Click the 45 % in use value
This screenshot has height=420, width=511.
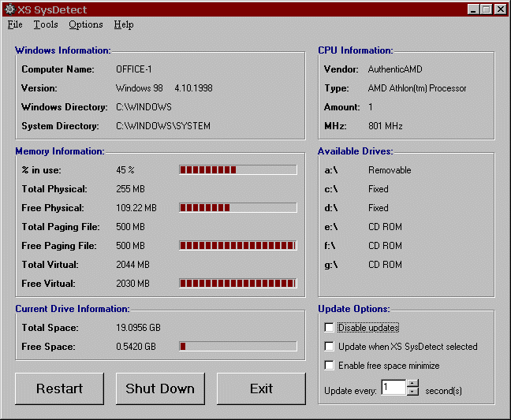pyautogui.click(x=125, y=170)
